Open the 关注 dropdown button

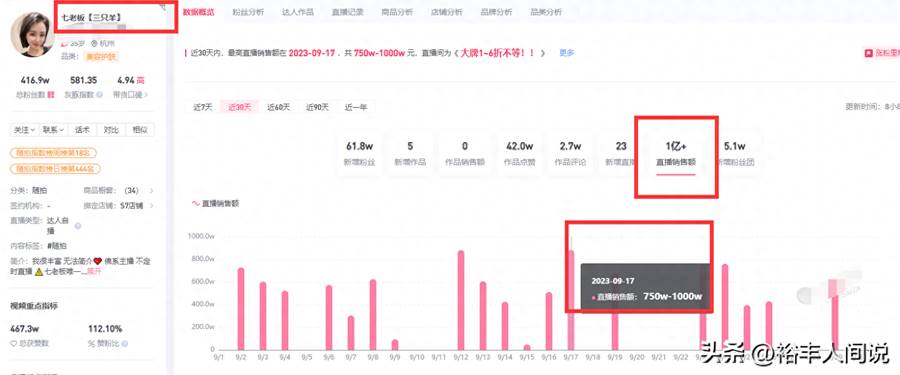tap(25, 130)
